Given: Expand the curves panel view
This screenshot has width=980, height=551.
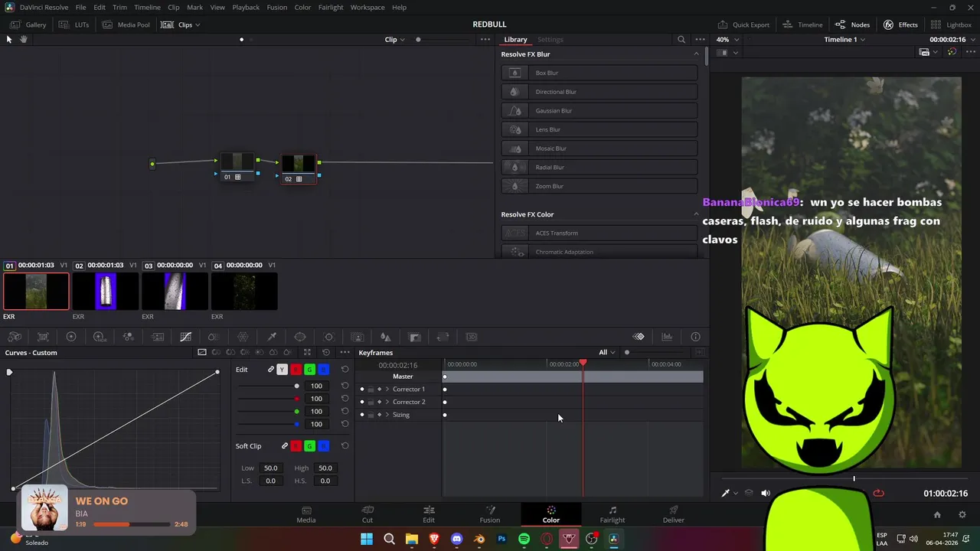Looking at the screenshot, I should coord(307,352).
